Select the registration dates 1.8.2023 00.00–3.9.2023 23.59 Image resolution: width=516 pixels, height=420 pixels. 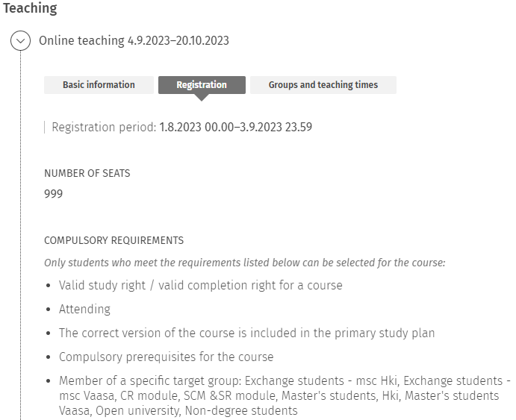pyautogui.click(x=236, y=127)
